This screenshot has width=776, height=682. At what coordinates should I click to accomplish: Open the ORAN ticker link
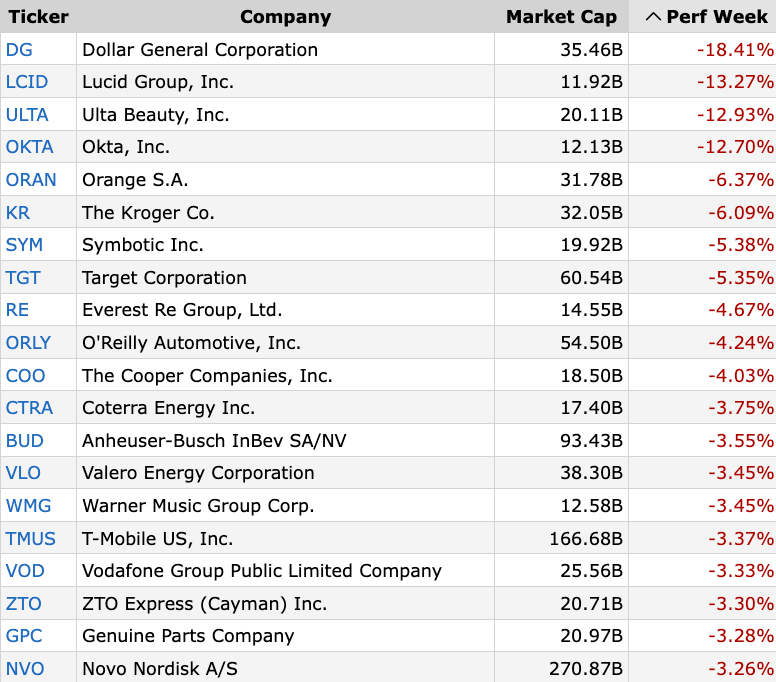click(31, 180)
